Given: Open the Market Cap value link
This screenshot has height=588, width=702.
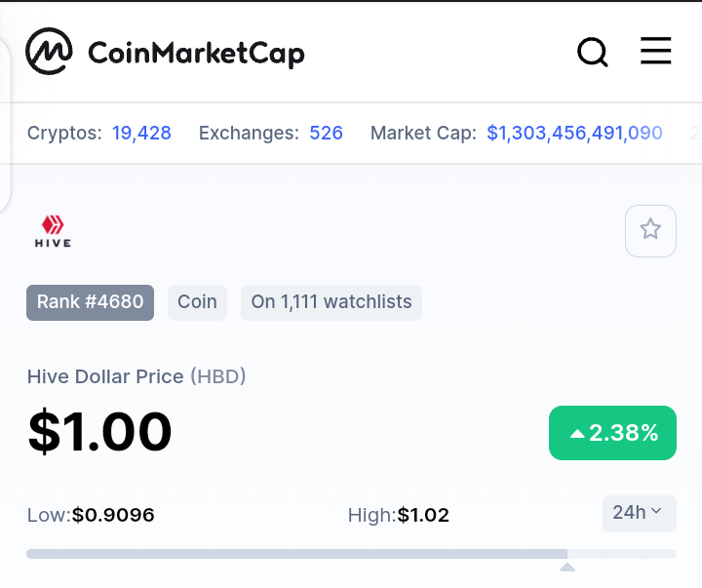Looking at the screenshot, I should point(574,133).
